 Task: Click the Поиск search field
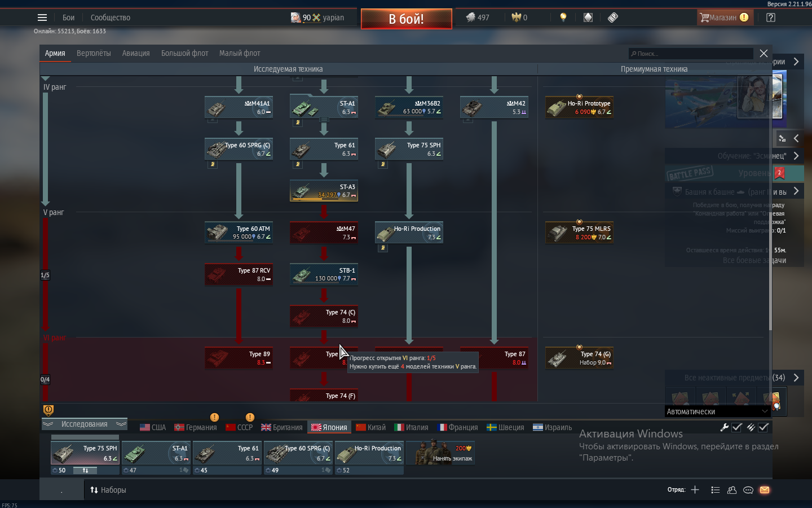coord(691,54)
